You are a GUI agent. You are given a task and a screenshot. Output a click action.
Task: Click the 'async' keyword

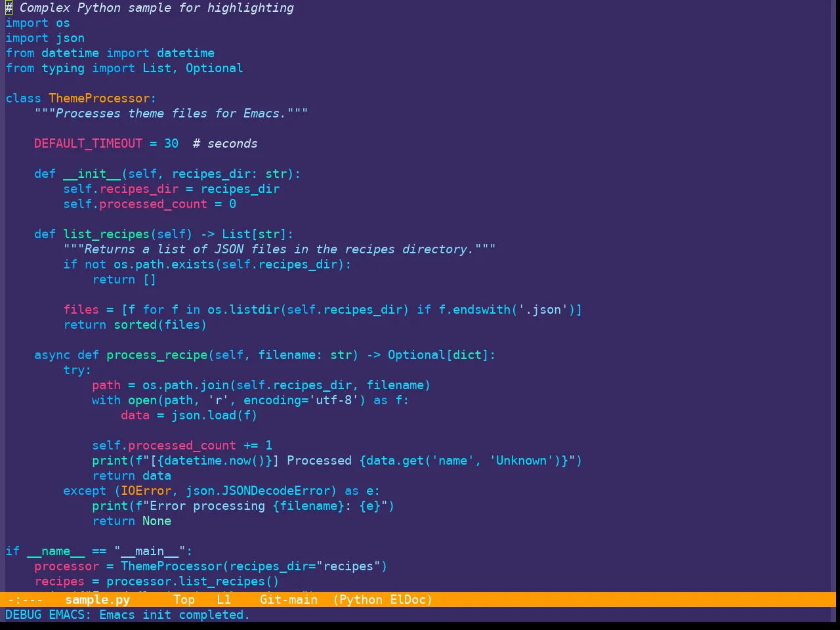point(52,355)
